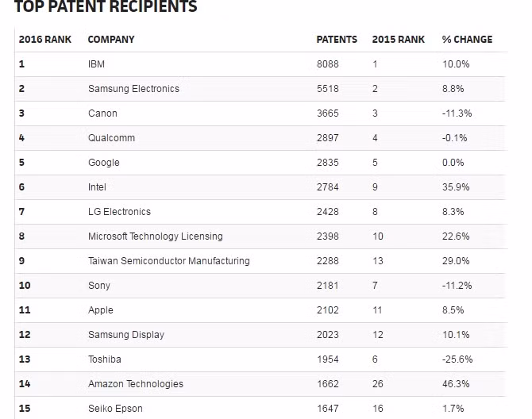Click the Google company entry
Screen dimensions: 532x419
pos(104,163)
